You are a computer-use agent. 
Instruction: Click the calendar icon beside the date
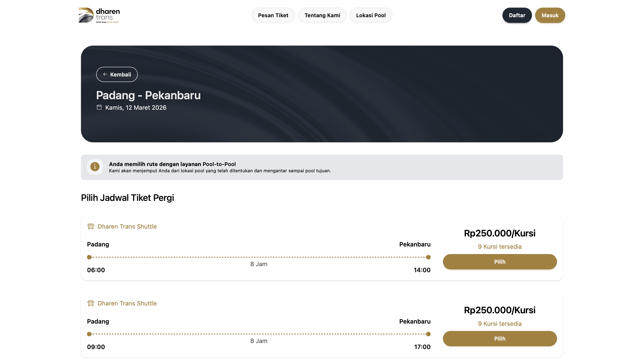(99, 107)
